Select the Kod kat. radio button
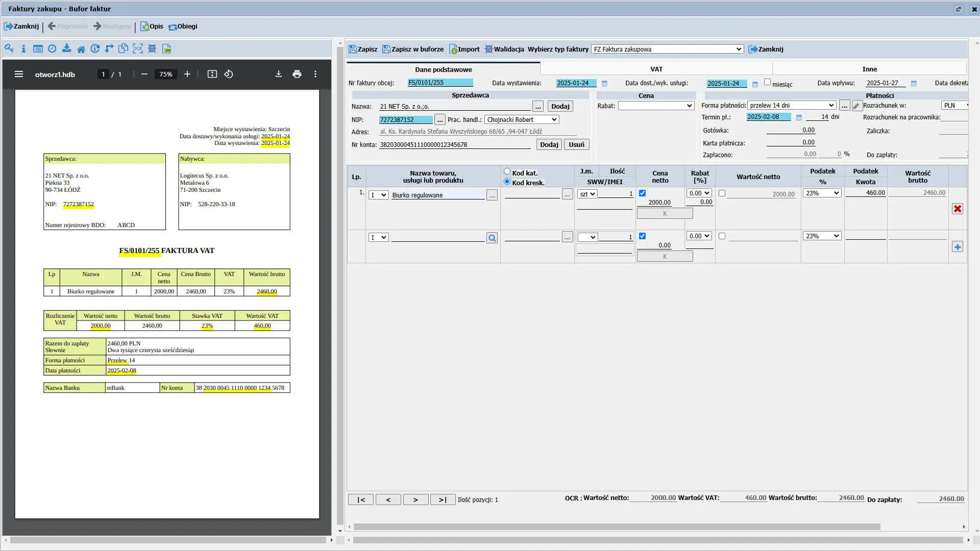This screenshot has width=980, height=551. coord(507,172)
